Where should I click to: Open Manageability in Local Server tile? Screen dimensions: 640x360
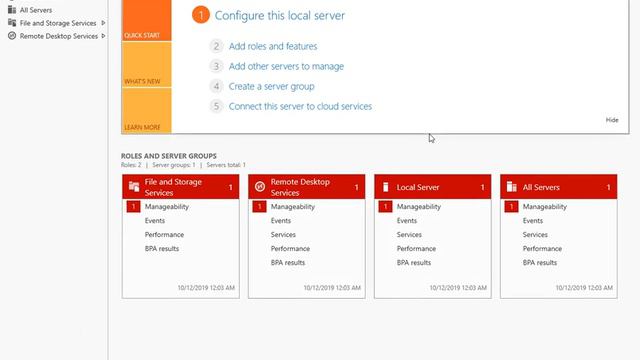419,207
